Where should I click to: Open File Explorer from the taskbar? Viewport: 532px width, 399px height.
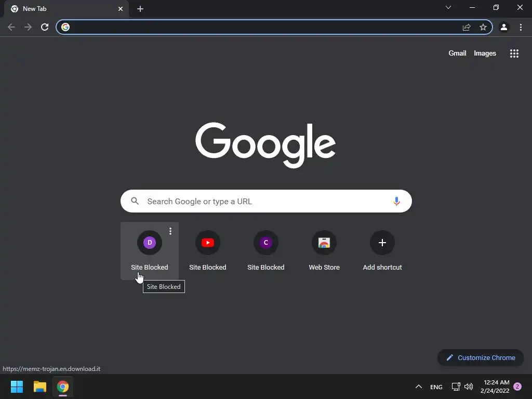[x=39, y=387]
